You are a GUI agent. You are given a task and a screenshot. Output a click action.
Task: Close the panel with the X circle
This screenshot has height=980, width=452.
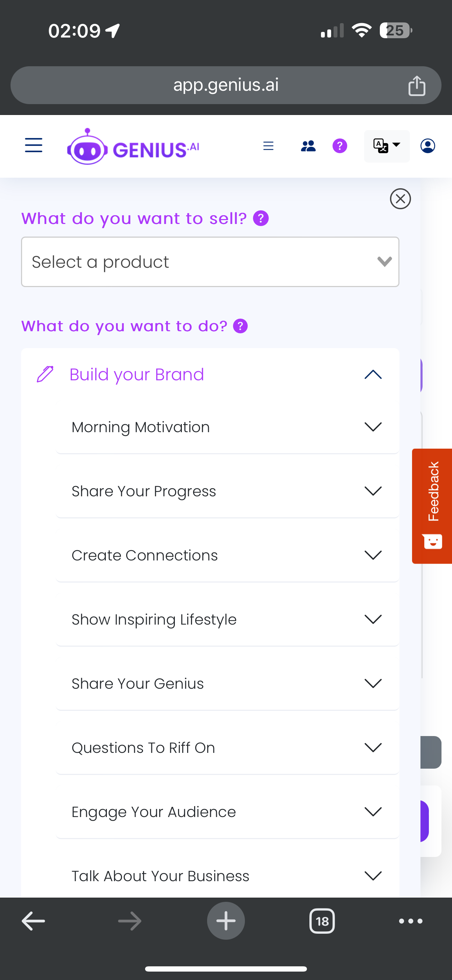click(400, 199)
